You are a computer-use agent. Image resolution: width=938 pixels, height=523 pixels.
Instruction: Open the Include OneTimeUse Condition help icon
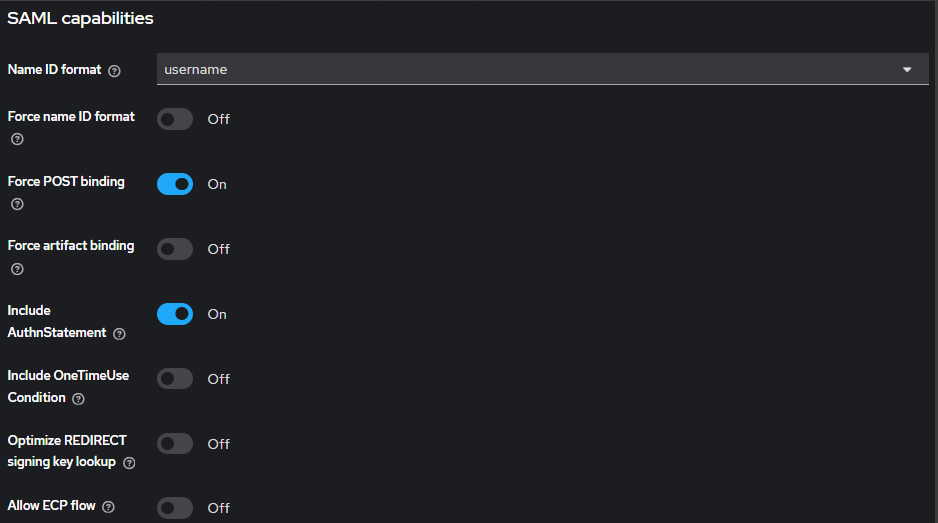[x=79, y=398]
